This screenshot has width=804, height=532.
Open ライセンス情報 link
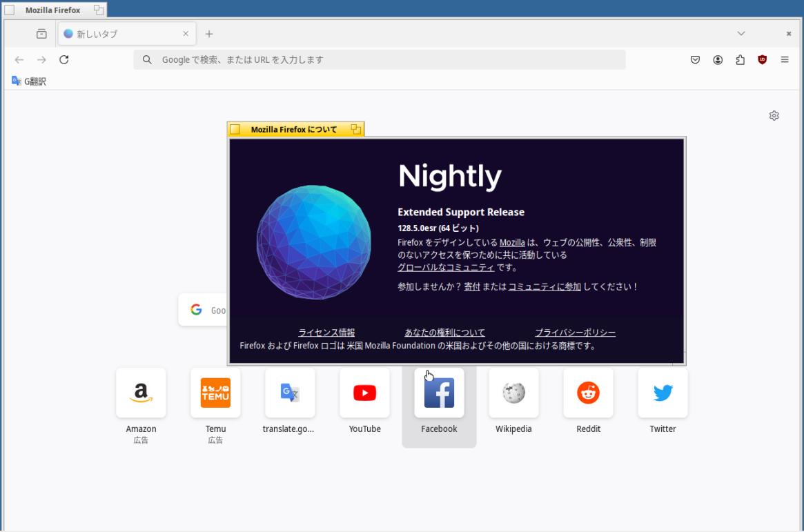(326, 332)
